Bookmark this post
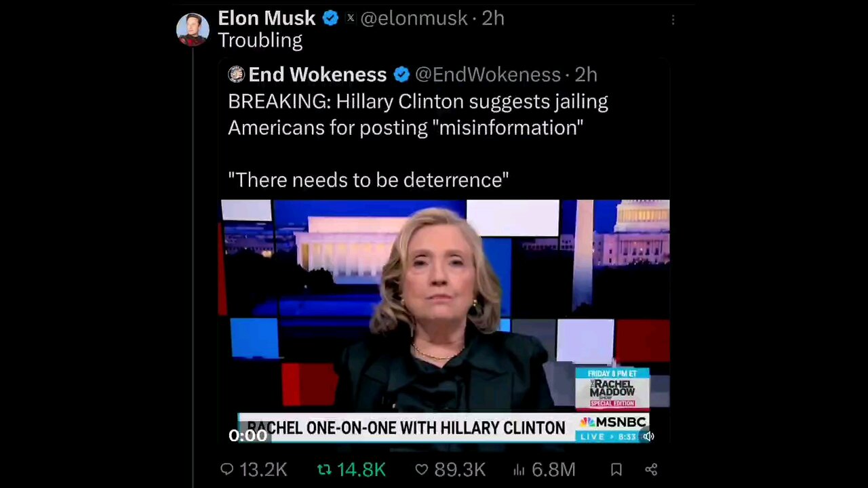Image resolution: width=868 pixels, height=488 pixels. [616, 469]
